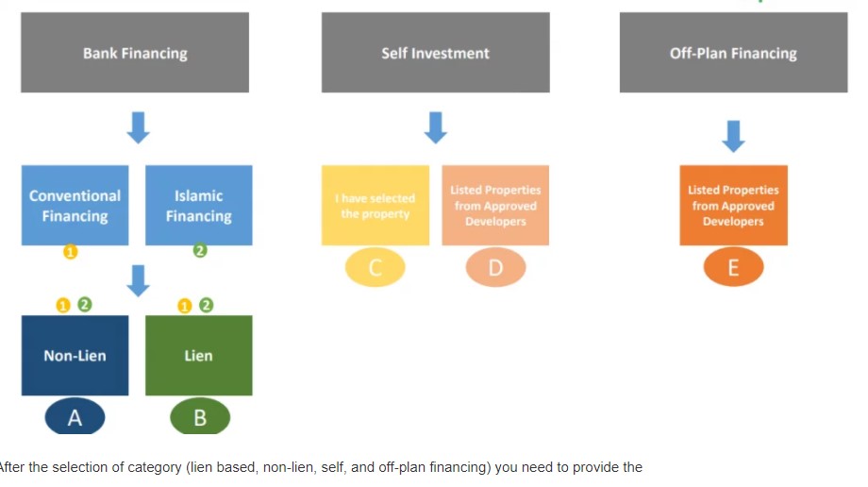Click the yellow 'I have selected the property' box
868x487 pixels.
tap(375, 206)
